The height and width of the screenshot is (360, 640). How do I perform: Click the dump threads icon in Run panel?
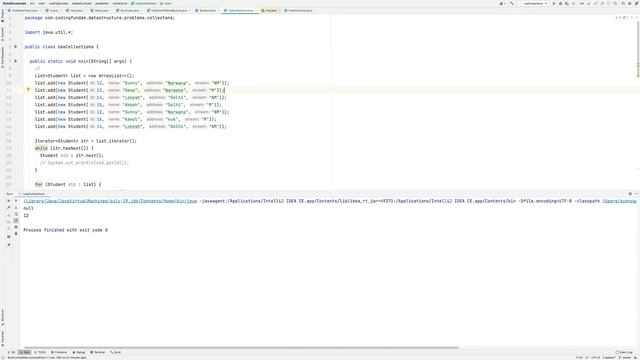pyautogui.click(x=9, y=222)
